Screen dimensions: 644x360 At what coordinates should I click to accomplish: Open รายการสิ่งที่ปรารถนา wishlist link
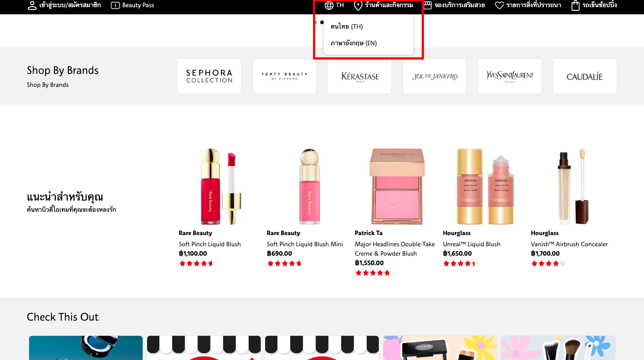[x=534, y=5]
